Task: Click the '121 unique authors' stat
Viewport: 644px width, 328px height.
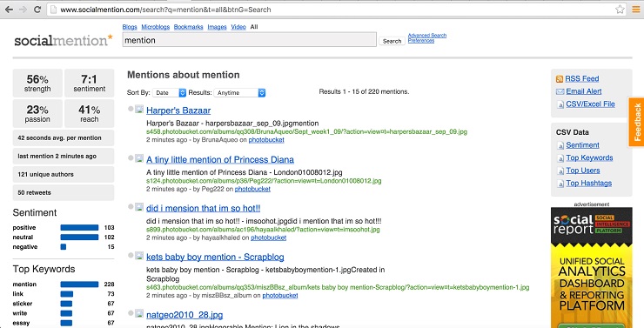Action: 64,175
